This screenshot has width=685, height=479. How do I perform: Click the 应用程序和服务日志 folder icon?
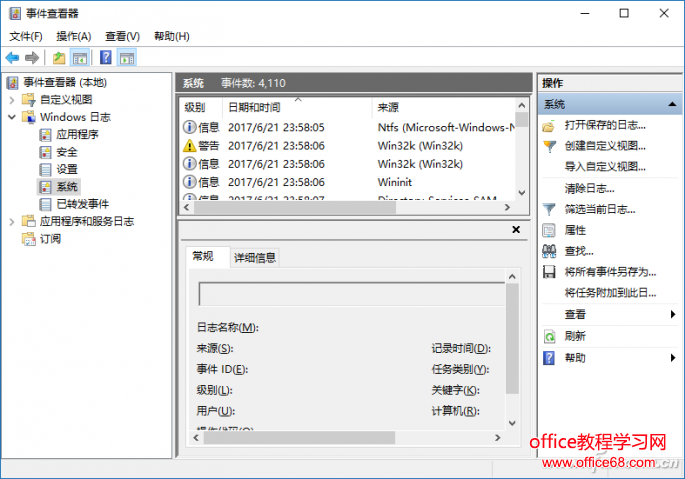tap(29, 221)
